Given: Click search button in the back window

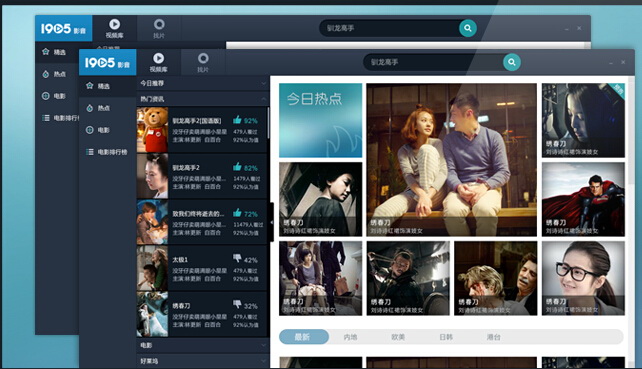Looking at the screenshot, I should (468, 28).
